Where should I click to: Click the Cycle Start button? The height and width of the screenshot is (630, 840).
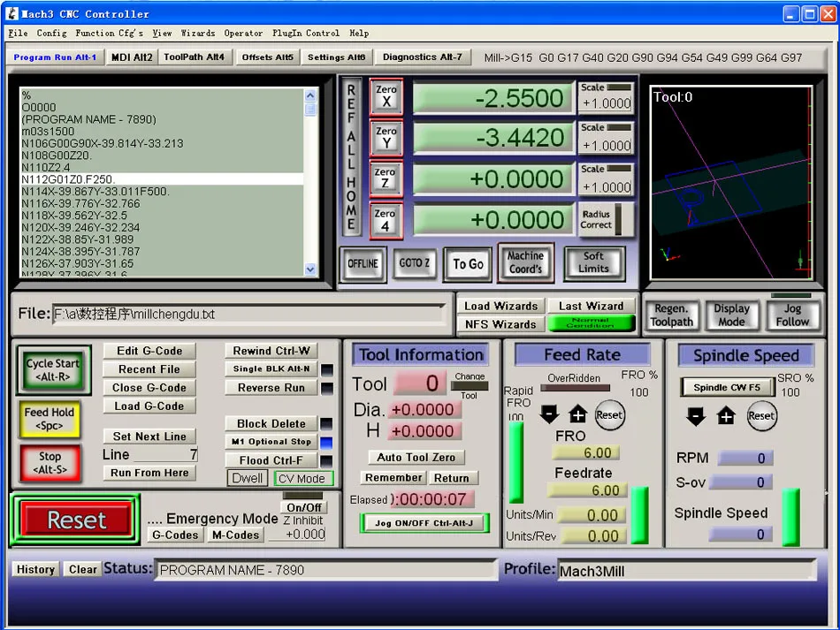pos(52,369)
